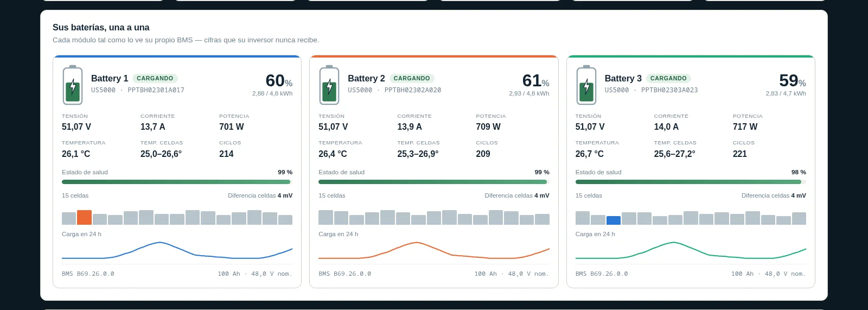Select the Battery 2 title
The height and width of the screenshot is (310, 868).
(366, 78)
